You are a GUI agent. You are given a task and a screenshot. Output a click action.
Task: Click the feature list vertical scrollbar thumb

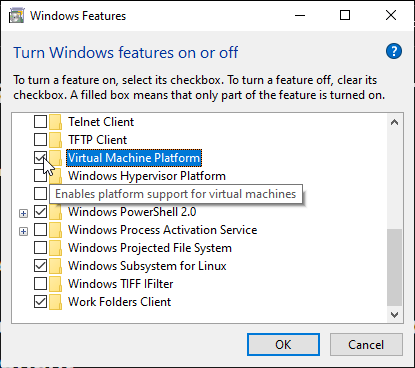[394, 267]
